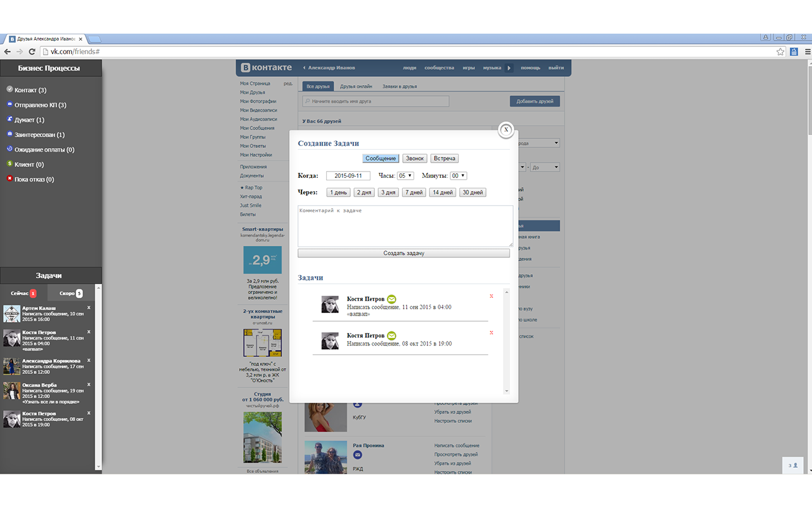Screen dimensions: 812x508
Task: Click the friend name search box
Action: (376, 101)
